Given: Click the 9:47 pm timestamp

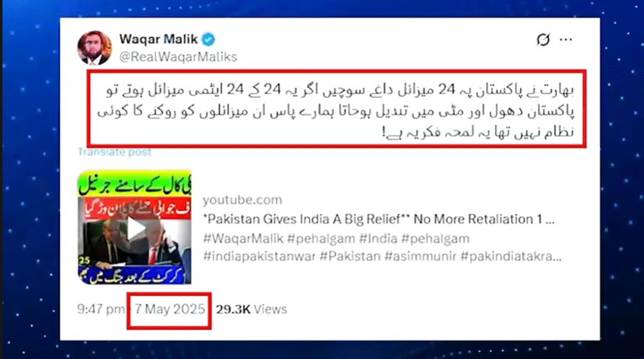Looking at the screenshot, I should 101,309.
